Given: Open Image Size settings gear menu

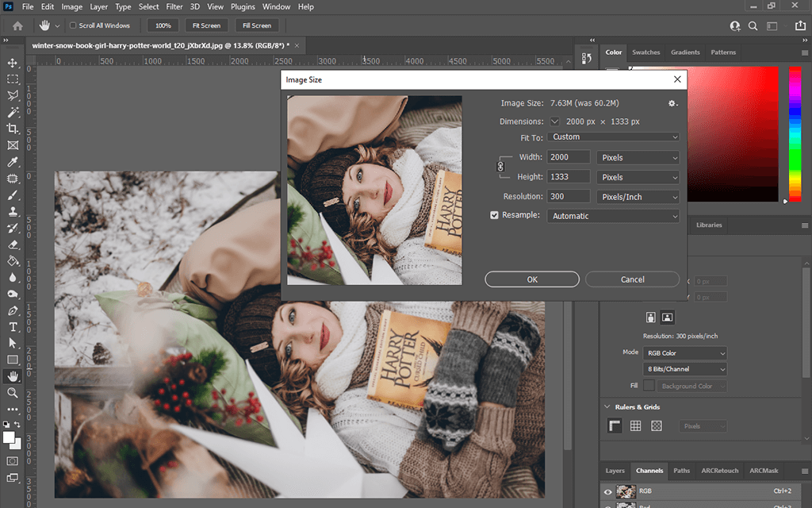Looking at the screenshot, I should (672, 103).
